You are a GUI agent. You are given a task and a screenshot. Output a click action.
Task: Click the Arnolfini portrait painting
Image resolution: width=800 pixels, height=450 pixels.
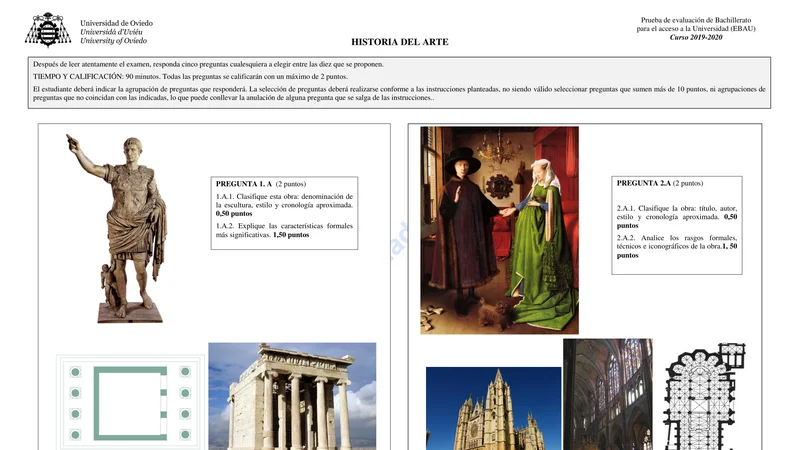(x=499, y=229)
